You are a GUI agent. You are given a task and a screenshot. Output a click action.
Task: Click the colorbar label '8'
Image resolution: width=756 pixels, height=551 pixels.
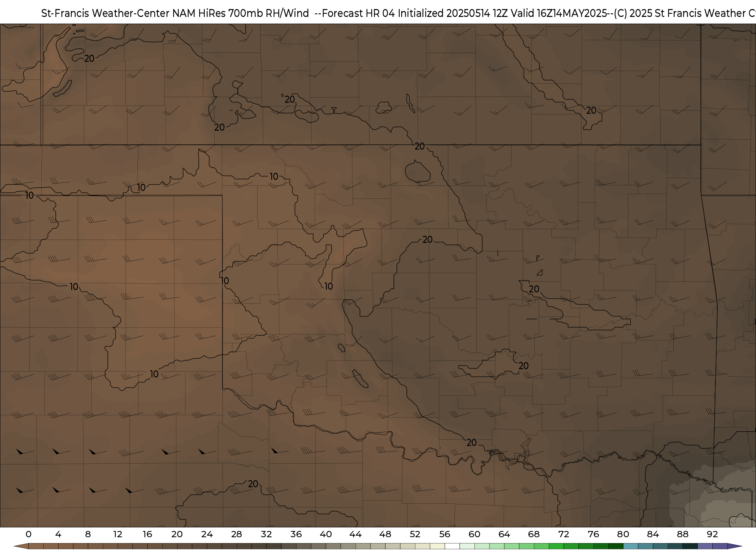pos(88,534)
